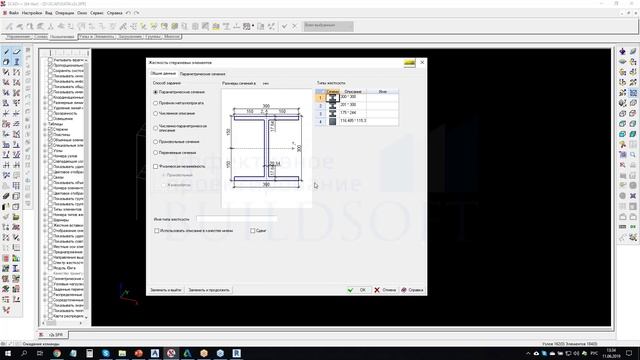Toggle the Стержни checkbox in filter tree
This screenshot has width=640, height=360.
[x=51, y=129]
